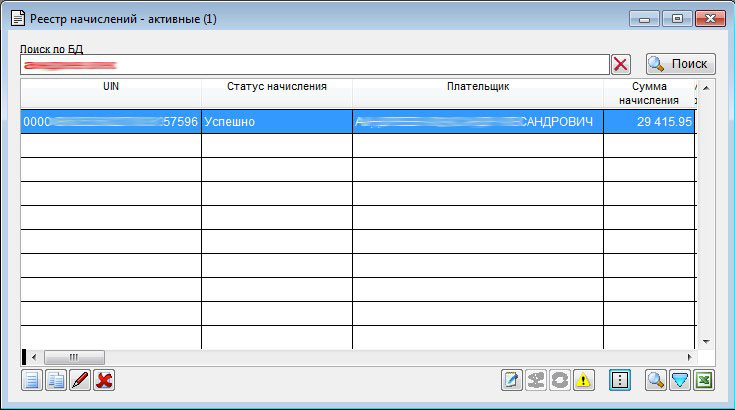
Task: Click the yellow warning triangle icon
Action: tap(584, 380)
